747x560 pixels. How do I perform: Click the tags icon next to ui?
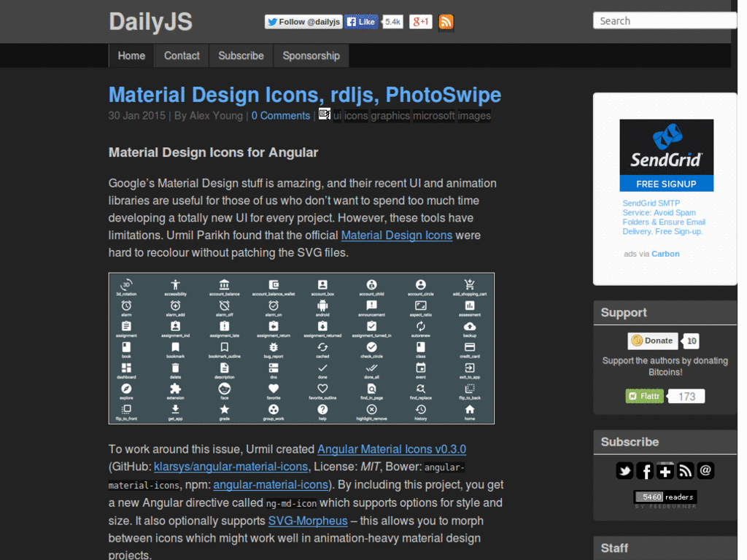[x=325, y=114]
